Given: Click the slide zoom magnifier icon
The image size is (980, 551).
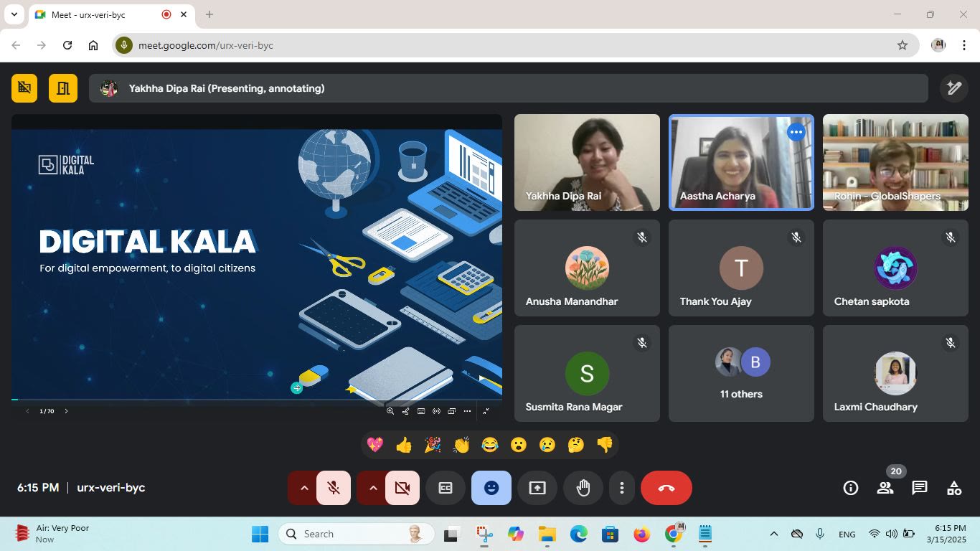Looking at the screenshot, I should click(x=390, y=411).
